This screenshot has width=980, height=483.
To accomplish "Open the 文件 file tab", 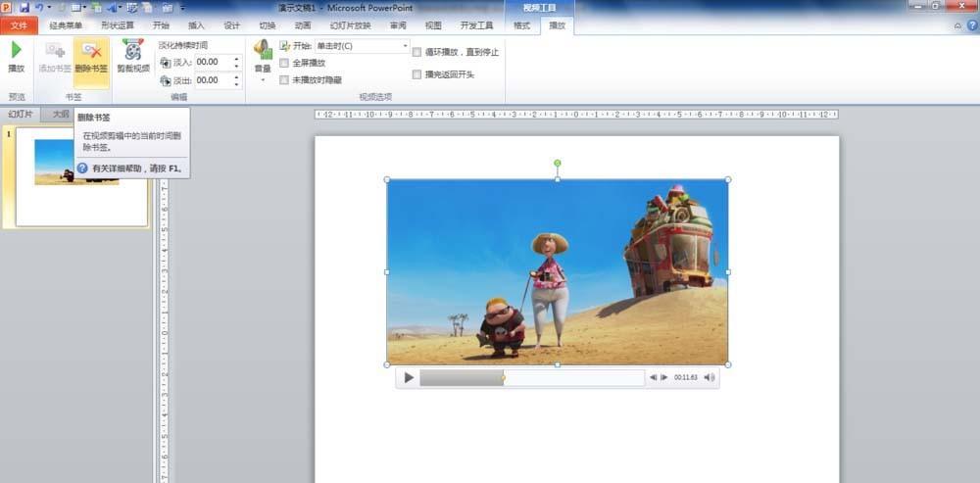I will click(19, 25).
